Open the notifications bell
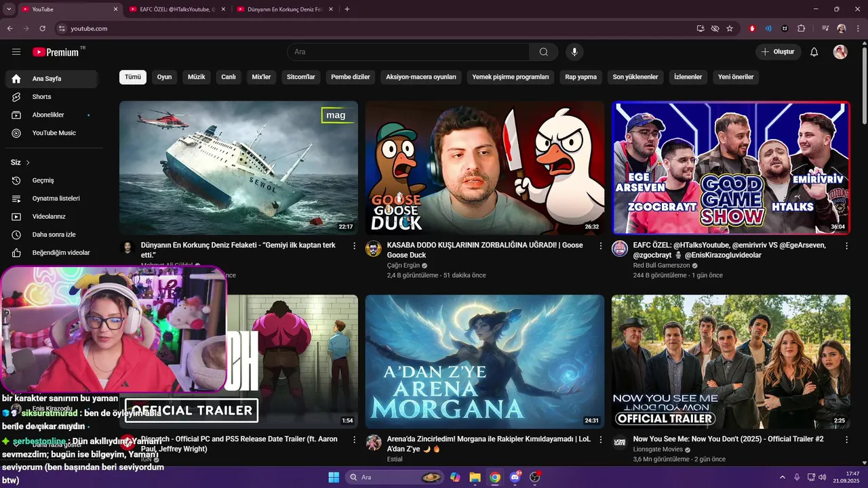The width and height of the screenshot is (868, 488). [814, 52]
